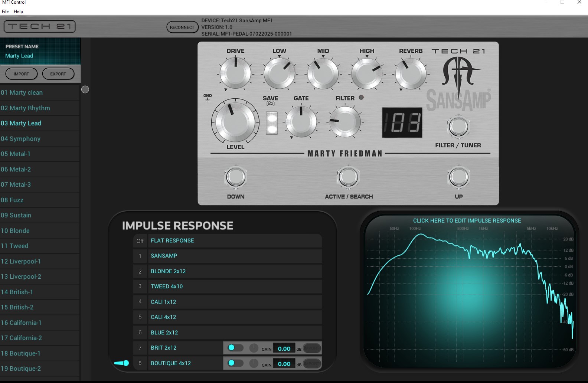Screen dimensions: 588x383
Task: Select preset 04 Symphony
Action: click(40, 138)
